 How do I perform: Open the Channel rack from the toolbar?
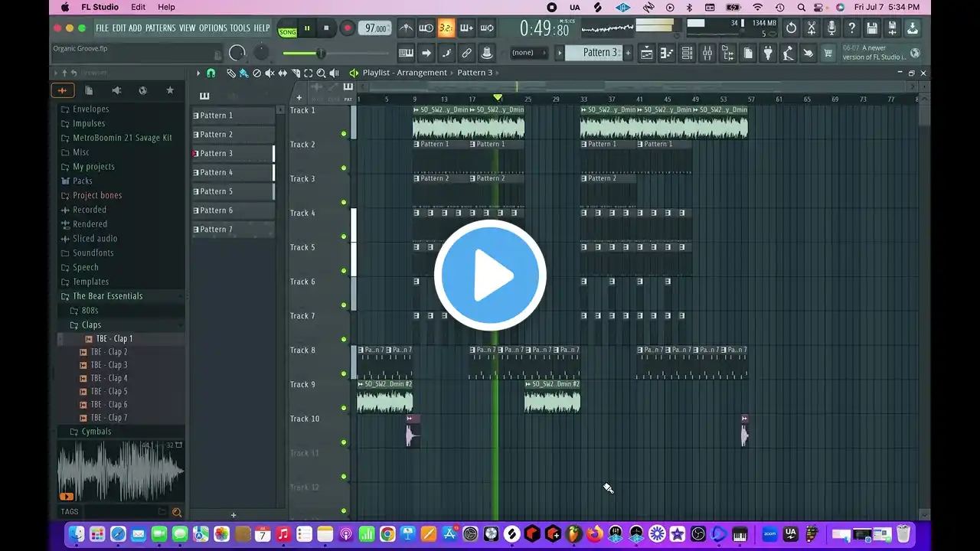tap(688, 53)
